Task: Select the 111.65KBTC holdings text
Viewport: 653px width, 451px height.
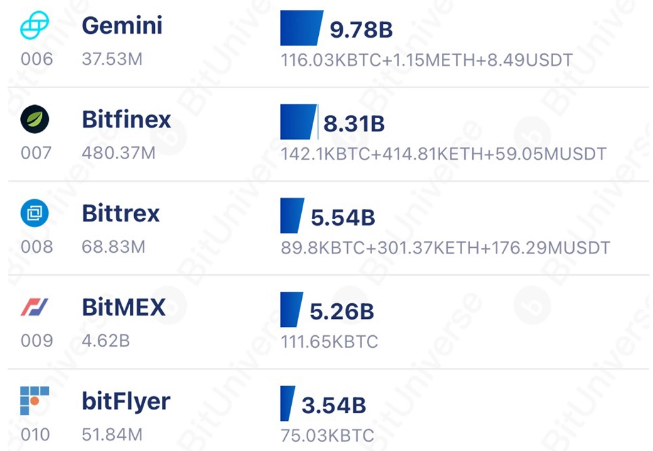Action: coord(329,342)
